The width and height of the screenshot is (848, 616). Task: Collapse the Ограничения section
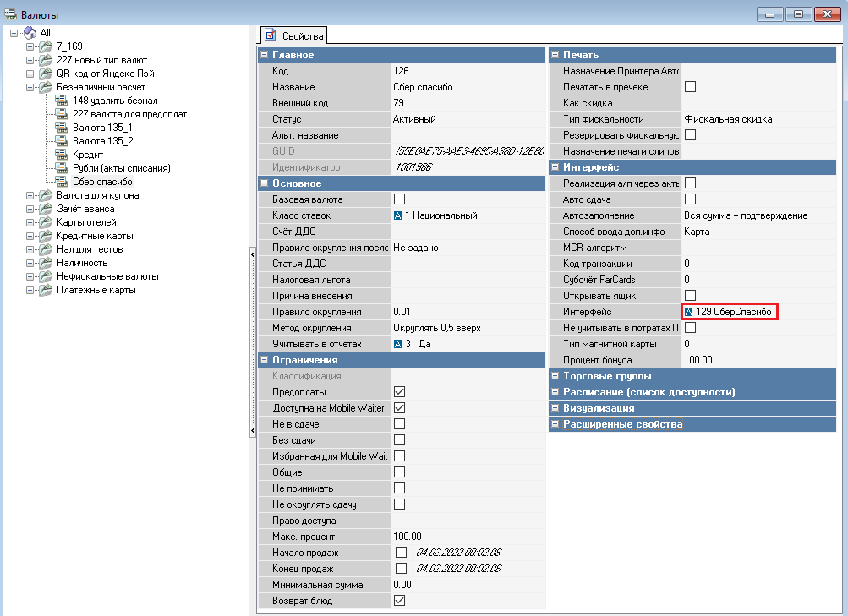264,360
